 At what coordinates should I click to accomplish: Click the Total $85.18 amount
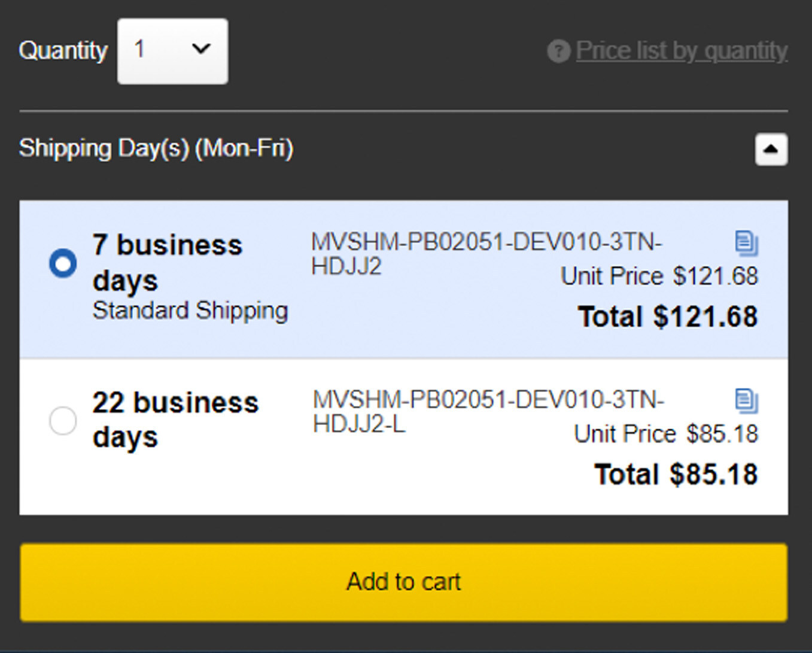click(676, 474)
